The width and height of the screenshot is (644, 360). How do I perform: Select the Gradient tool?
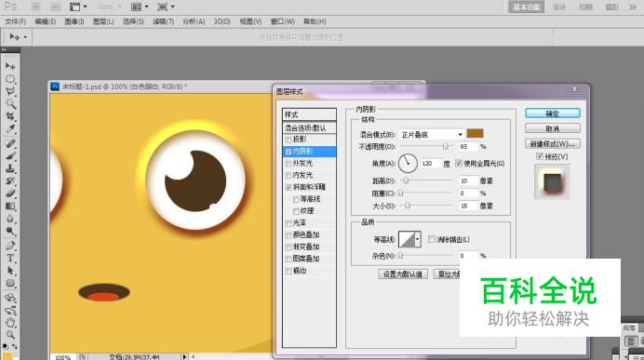(10, 207)
